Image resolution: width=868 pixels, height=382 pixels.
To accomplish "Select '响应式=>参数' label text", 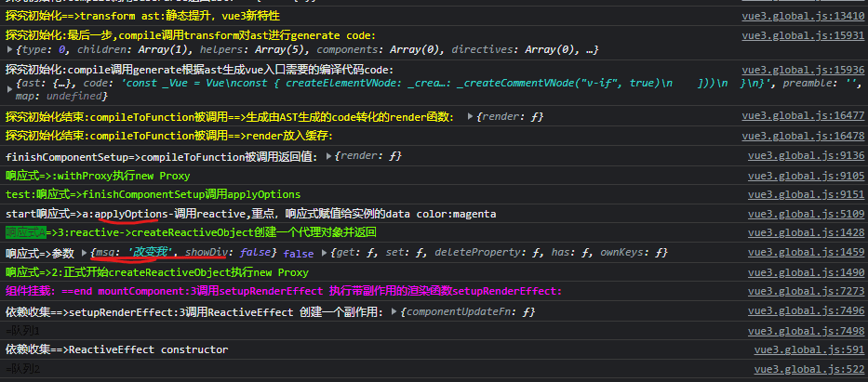I will (x=40, y=253).
